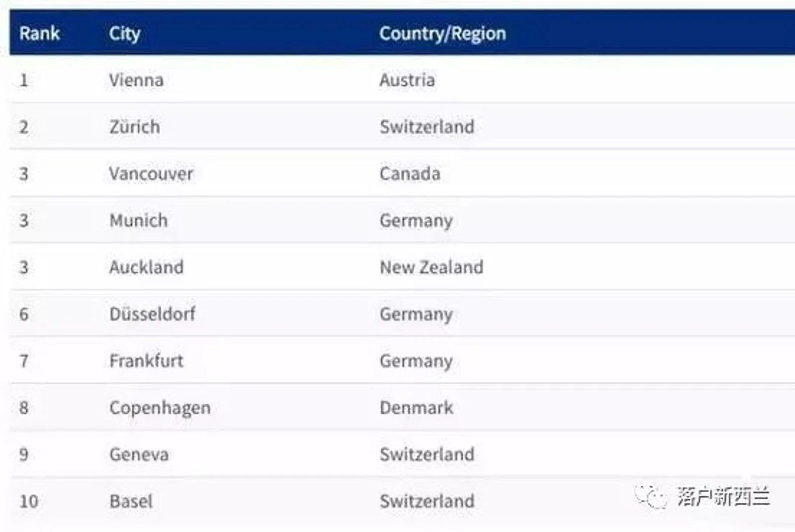Image resolution: width=795 pixels, height=532 pixels.
Task: Click rank number 10 cell
Action: 29,501
